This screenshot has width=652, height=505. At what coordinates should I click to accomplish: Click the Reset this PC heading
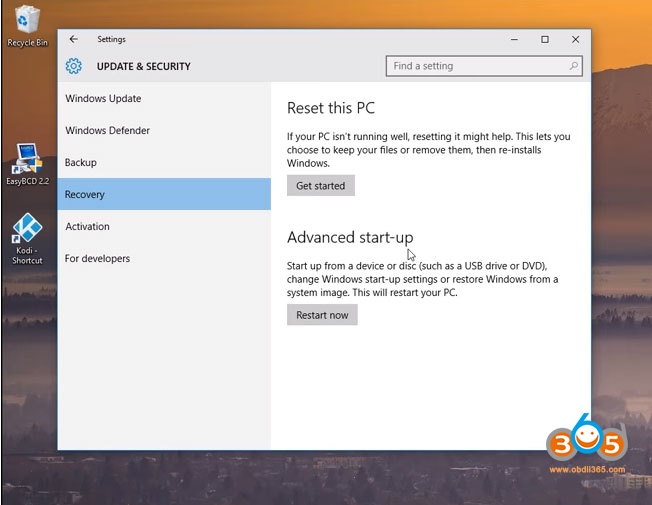point(331,108)
